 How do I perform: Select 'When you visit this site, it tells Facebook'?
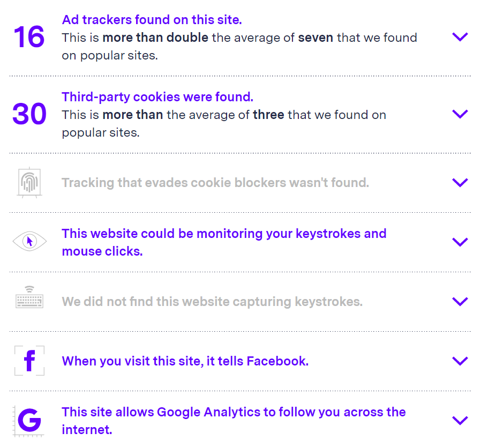185,361
